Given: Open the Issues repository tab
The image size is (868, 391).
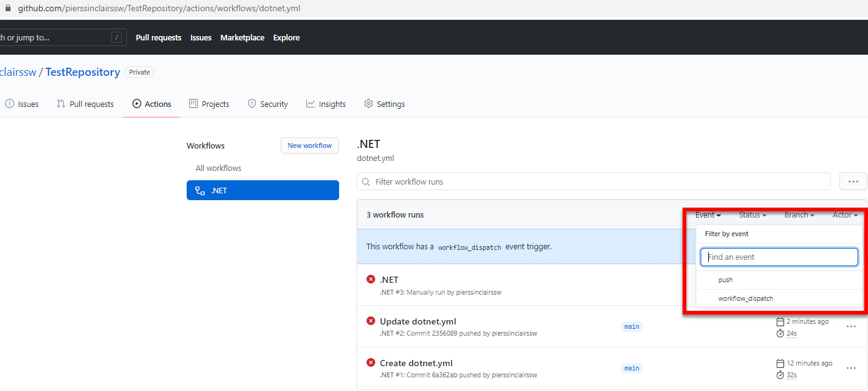Looking at the screenshot, I should point(22,104).
